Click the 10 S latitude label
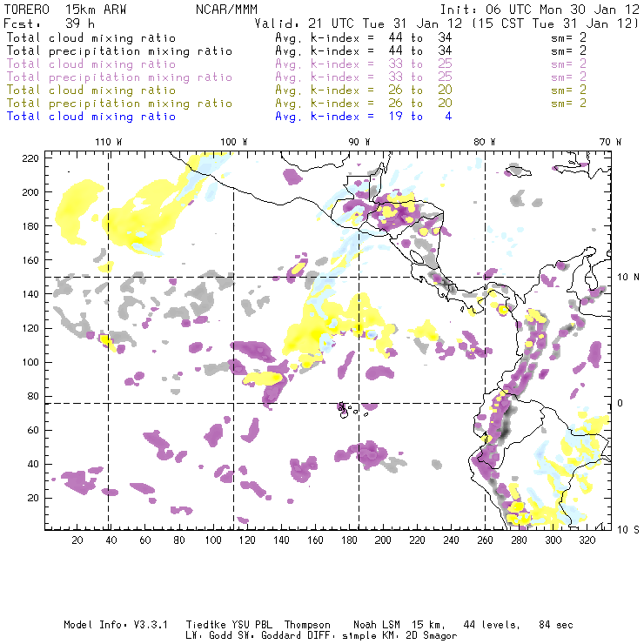This screenshot has width=644, height=644. pos(628,530)
